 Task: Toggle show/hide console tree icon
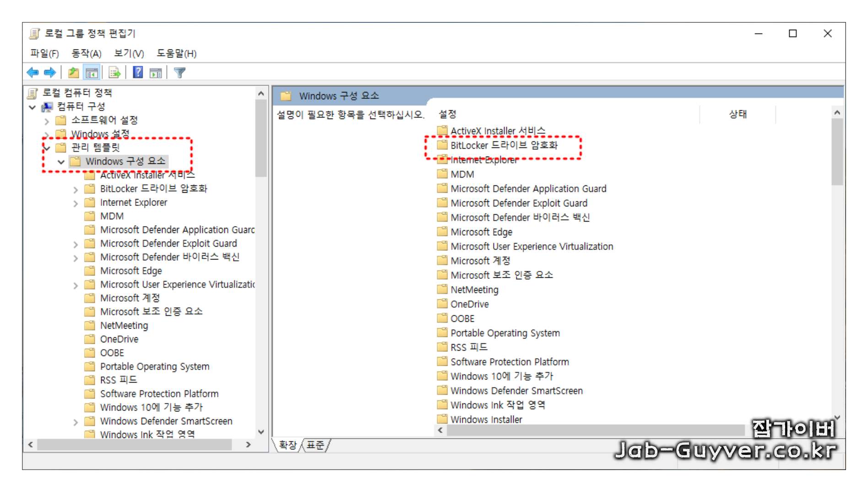pos(92,72)
